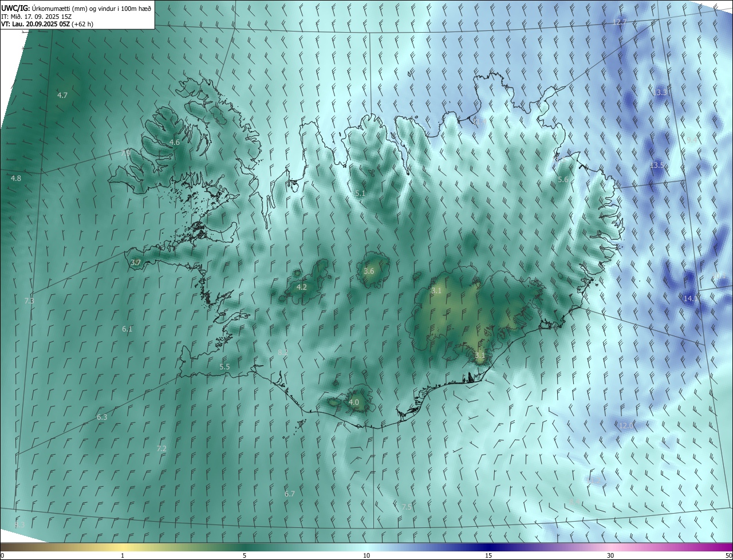Click the 'IT: Mið. 17. 09. 2025 15Z' line
The height and width of the screenshot is (560, 733).
pyautogui.click(x=36, y=16)
